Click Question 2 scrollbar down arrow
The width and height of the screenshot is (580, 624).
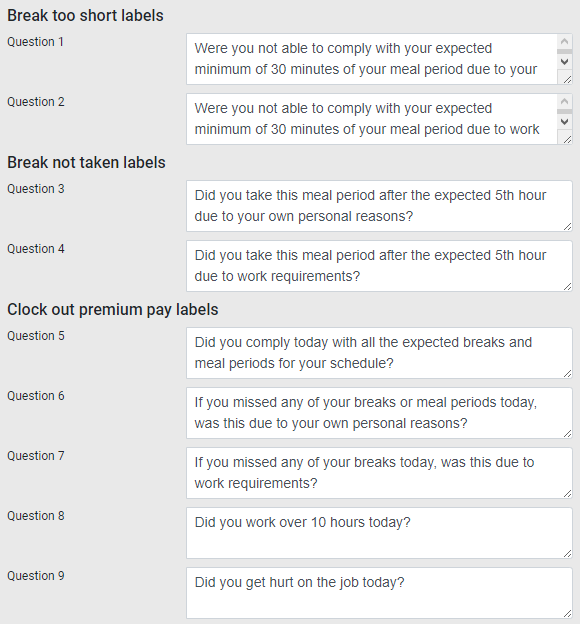click(564, 122)
